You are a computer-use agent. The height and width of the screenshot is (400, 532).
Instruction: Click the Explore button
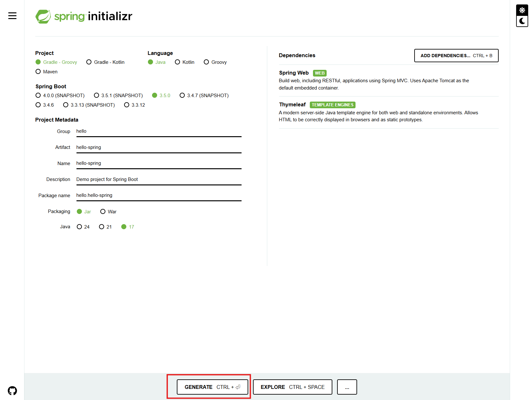click(292, 387)
